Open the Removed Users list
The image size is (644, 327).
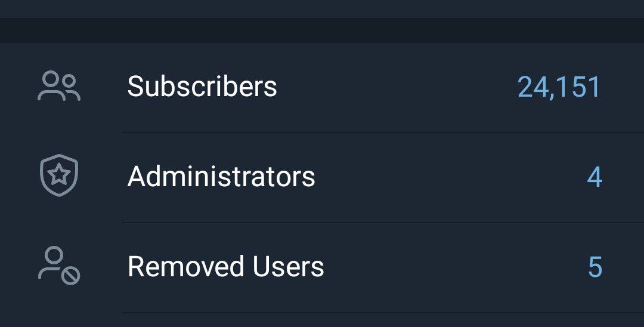coord(322,267)
